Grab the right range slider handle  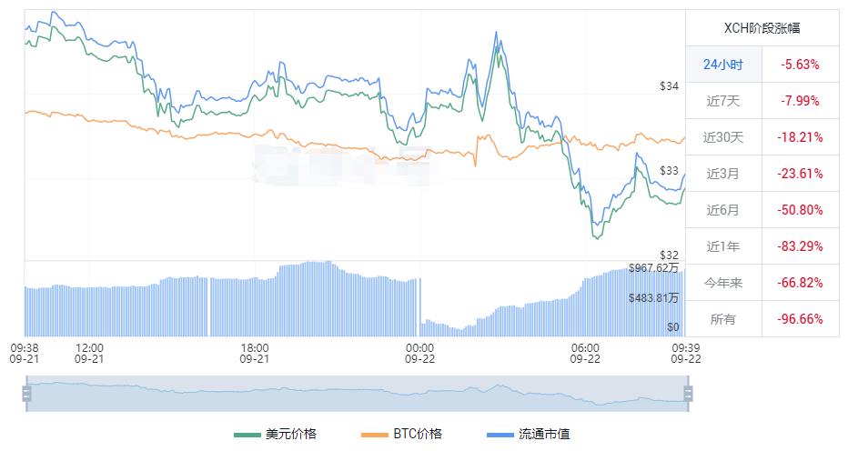click(x=688, y=394)
